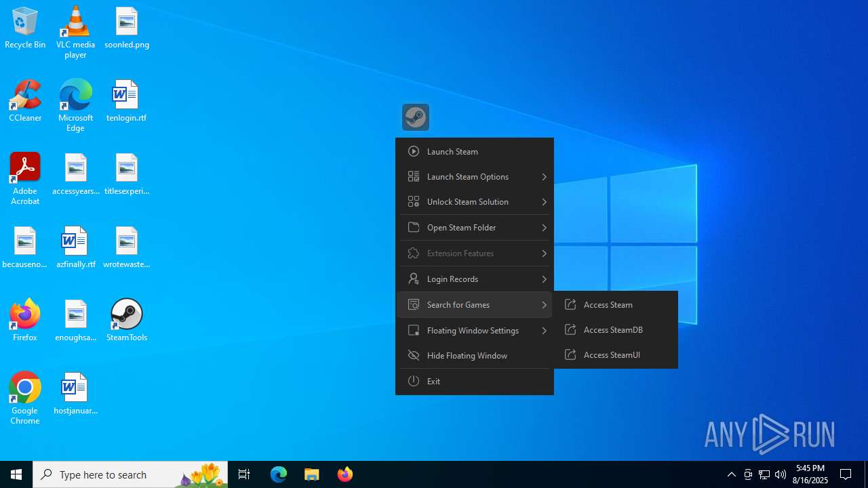Expand arrow next to Unlock Steam Solution
This screenshot has height=488, width=868.
pos(544,202)
